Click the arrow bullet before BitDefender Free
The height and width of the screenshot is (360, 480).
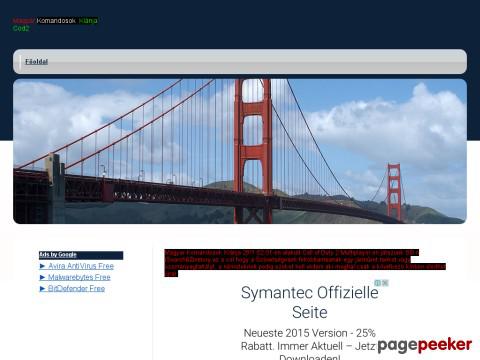(x=42, y=289)
